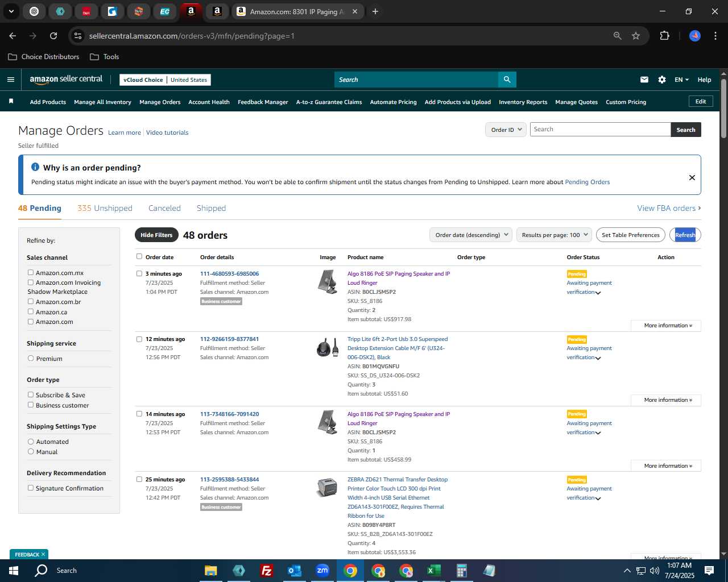Viewport: 728px width, 582px height.
Task: Switch to the Canceled orders tab
Action: tap(164, 208)
